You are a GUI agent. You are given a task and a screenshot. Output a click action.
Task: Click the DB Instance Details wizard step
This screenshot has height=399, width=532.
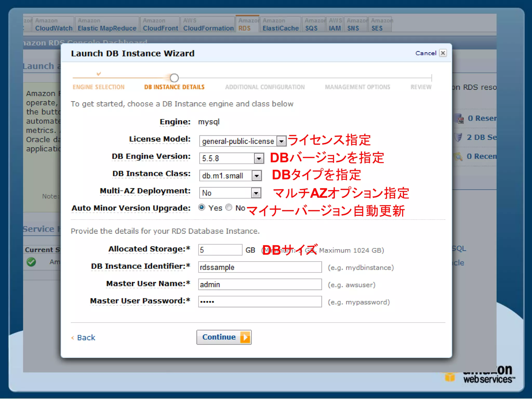(x=174, y=87)
